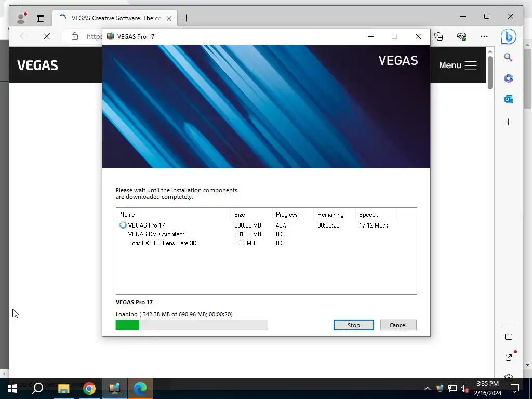Click the webpage vertical scrollbar thumb
Viewport: 532px width, 399px height.
click(490, 73)
